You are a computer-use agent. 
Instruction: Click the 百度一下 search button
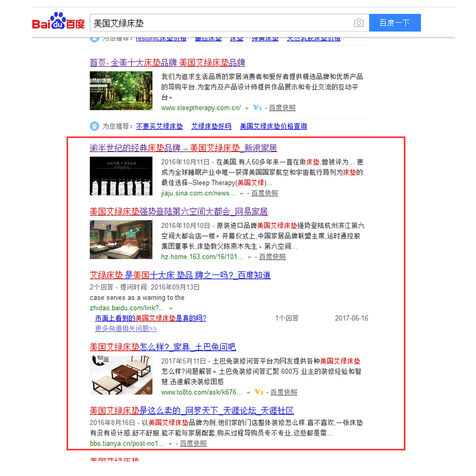coord(395,23)
